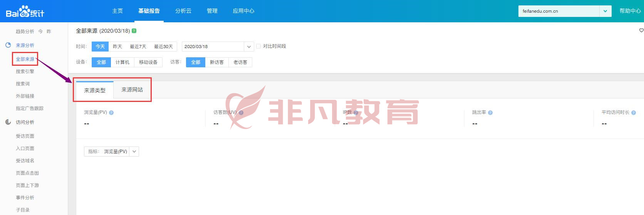Select 最近30天 time range
This screenshot has height=215, width=644.
click(x=163, y=47)
